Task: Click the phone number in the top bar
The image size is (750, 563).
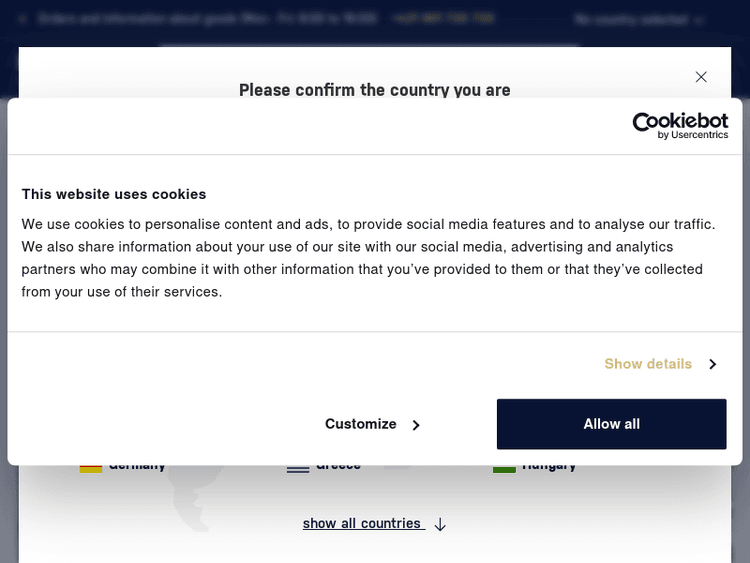Action: [443, 19]
